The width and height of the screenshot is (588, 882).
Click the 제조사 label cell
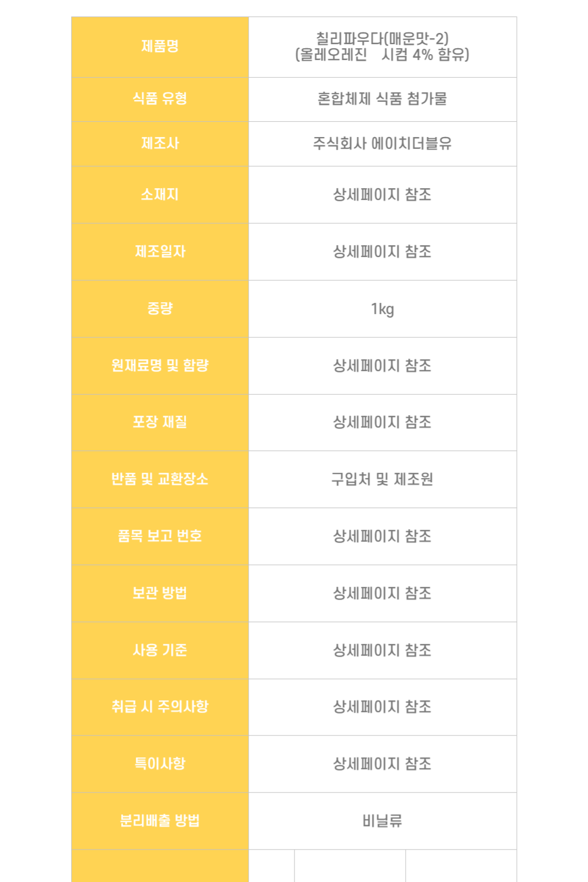tap(160, 143)
